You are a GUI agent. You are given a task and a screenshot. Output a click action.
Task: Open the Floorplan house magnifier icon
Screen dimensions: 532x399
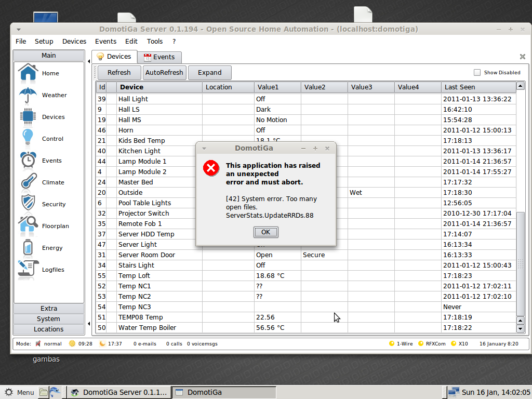pyautogui.click(x=28, y=224)
